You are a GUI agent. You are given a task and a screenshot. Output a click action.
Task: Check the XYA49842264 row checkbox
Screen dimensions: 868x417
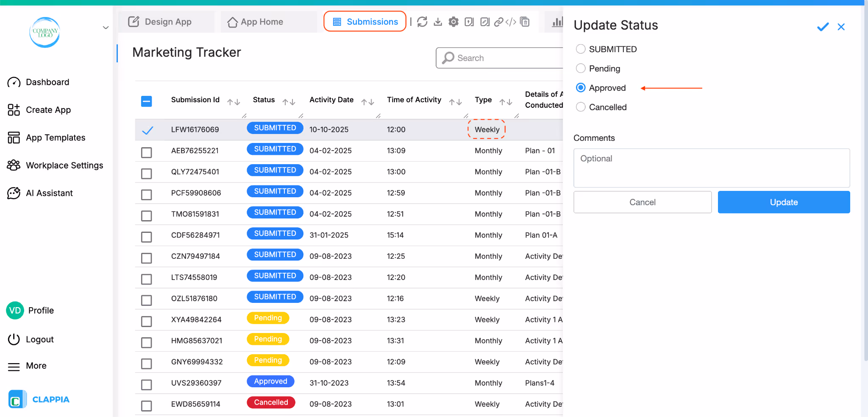(x=147, y=322)
